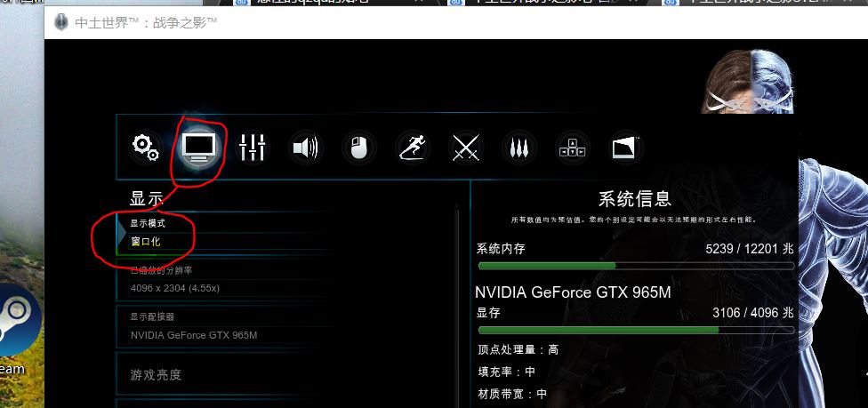The image size is (868, 408).
Task: Open the last tab panel icon
Action: point(625,148)
